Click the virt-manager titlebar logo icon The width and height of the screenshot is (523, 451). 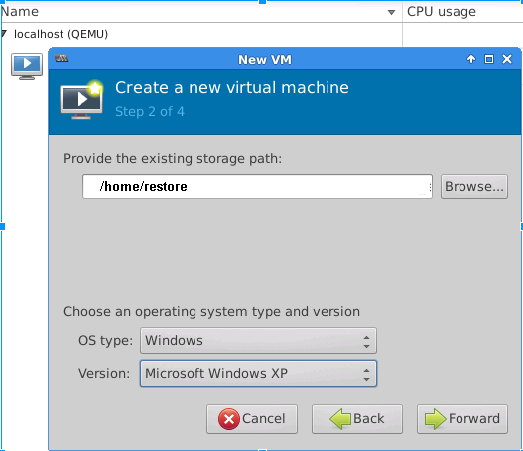point(61,58)
